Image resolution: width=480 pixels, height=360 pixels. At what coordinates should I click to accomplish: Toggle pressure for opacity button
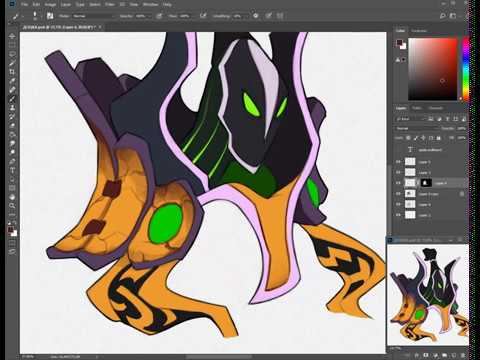pyautogui.click(x=159, y=16)
